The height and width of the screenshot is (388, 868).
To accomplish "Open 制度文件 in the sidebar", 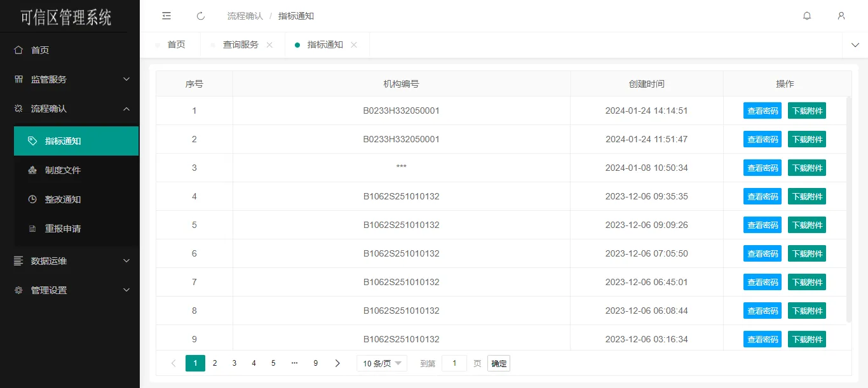I will point(63,170).
